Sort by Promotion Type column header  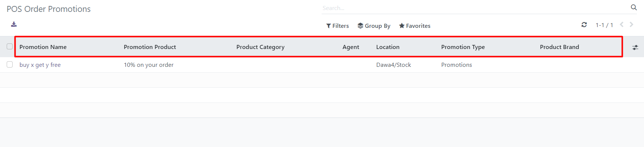point(463,47)
